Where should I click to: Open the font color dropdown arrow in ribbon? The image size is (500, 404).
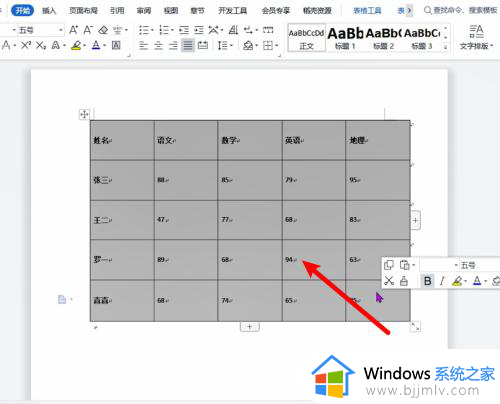tap(105, 46)
